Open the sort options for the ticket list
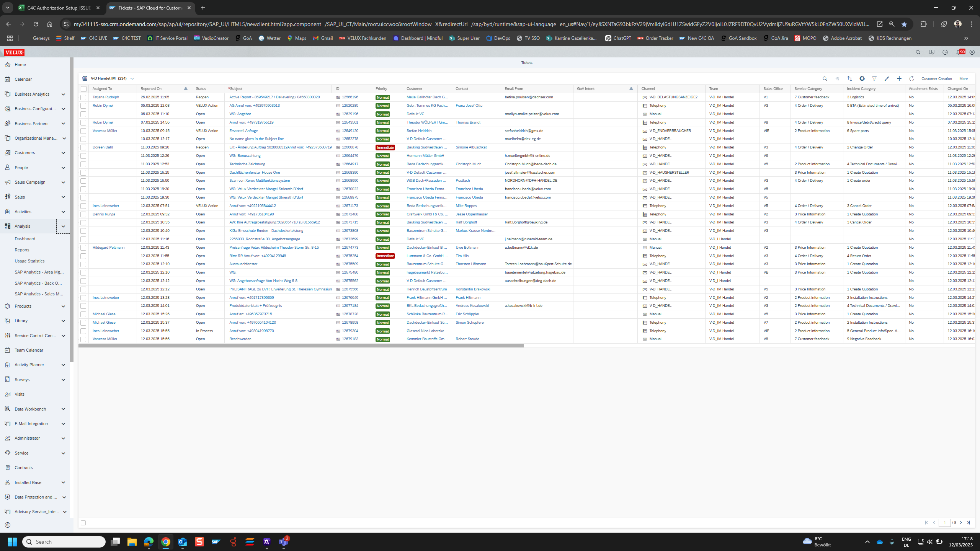Viewport: 980px width, 551px height. [x=849, y=78]
